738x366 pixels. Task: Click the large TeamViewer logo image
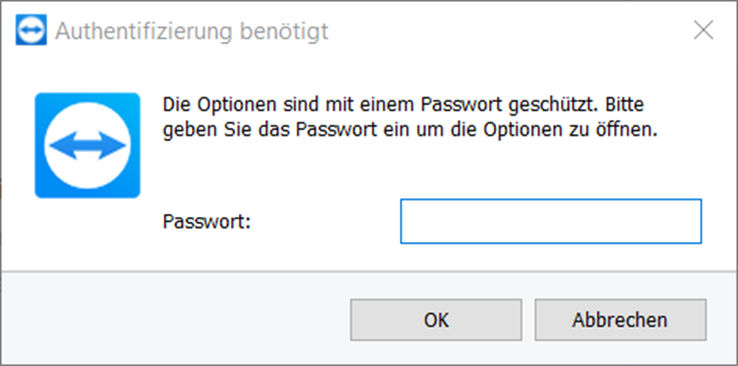coord(88,145)
